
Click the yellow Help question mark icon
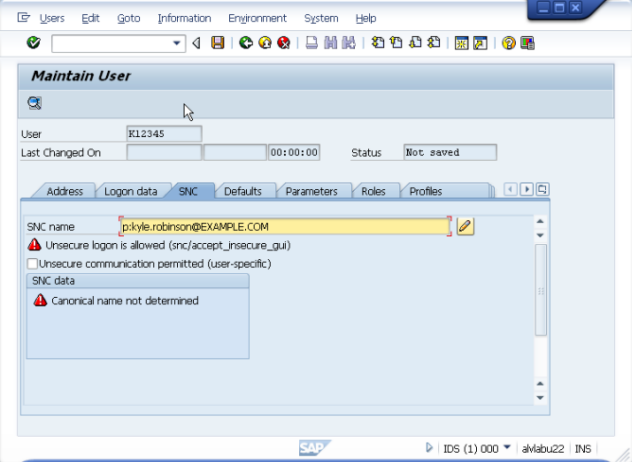[509, 43]
